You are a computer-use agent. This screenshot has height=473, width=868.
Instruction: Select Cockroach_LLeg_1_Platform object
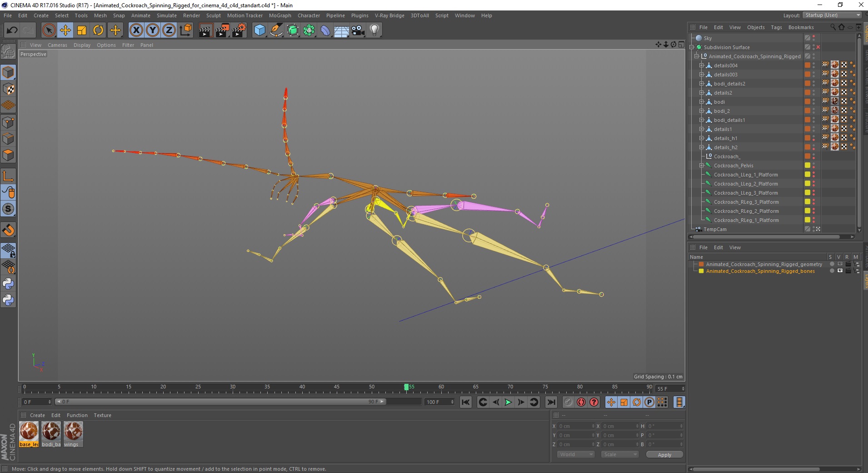(745, 175)
